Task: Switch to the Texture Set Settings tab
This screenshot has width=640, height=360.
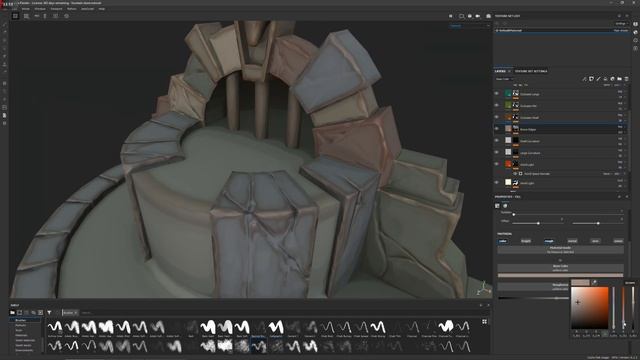Action: [x=531, y=71]
